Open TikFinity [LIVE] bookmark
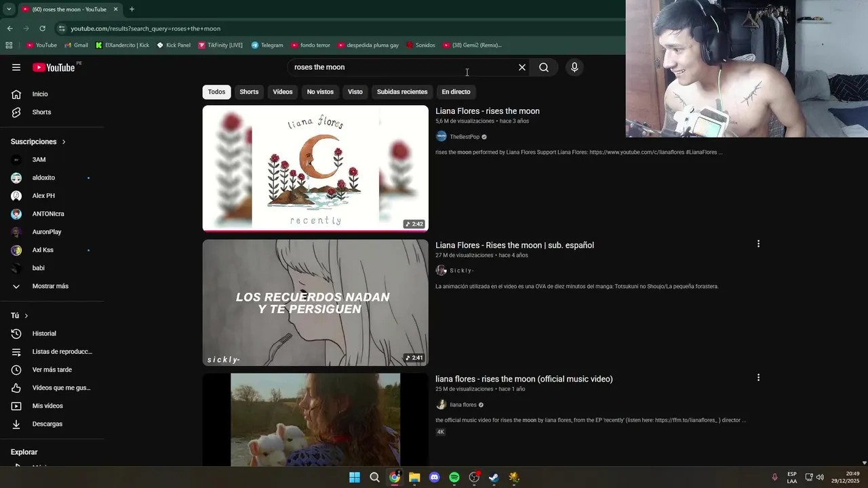 click(x=220, y=45)
